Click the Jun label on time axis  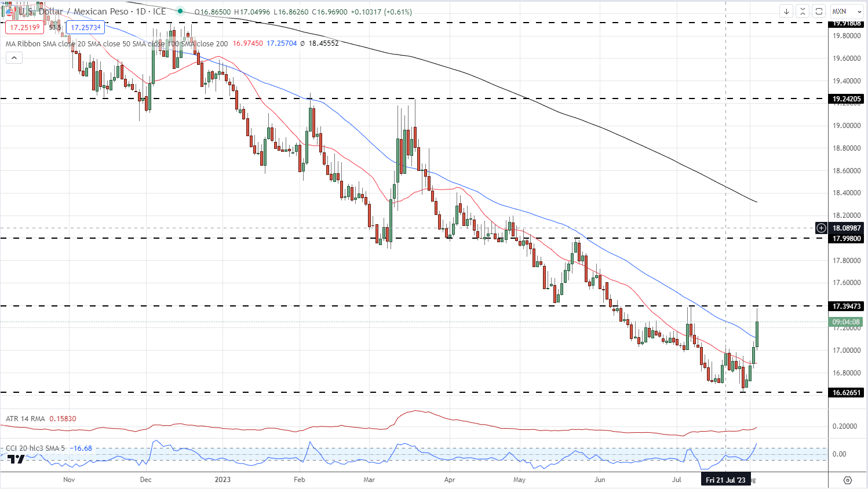coord(600,479)
